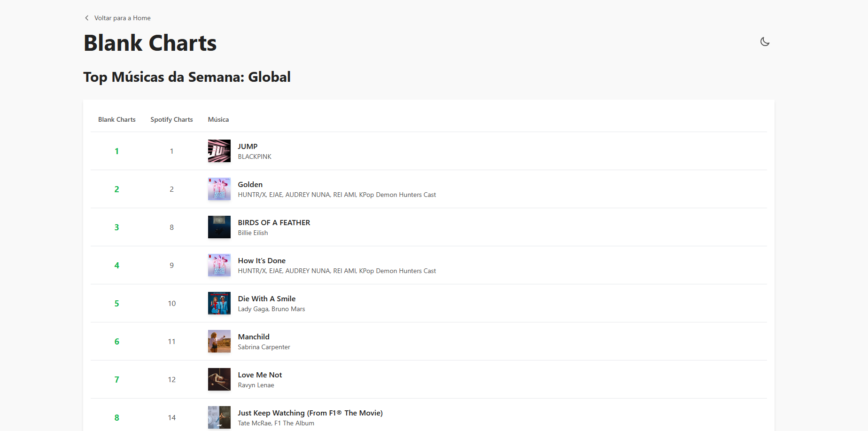868x431 pixels.
Task: Click the 'Blank Charts' page title
Action: pyautogui.click(x=150, y=43)
